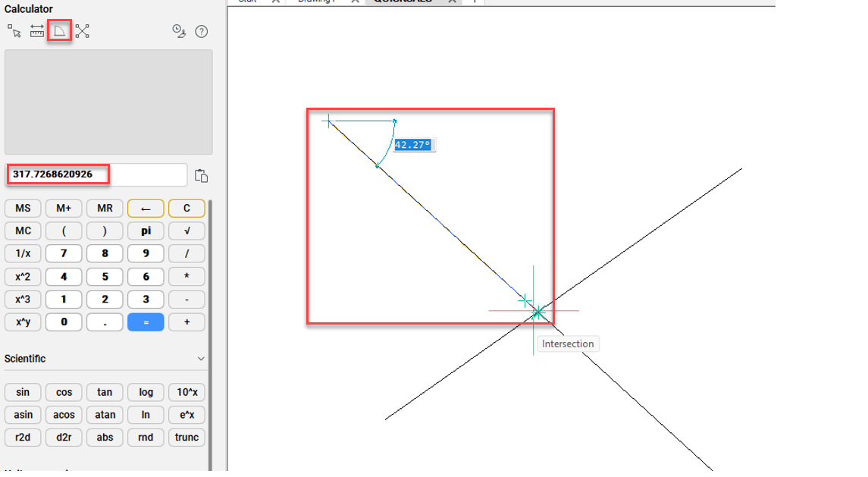Click the intersection of two lines tool
The width and height of the screenshot is (868, 477).
pyautogui.click(x=82, y=31)
